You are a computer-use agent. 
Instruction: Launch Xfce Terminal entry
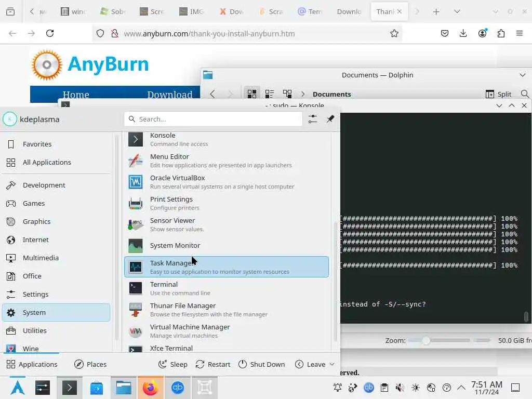click(227, 348)
